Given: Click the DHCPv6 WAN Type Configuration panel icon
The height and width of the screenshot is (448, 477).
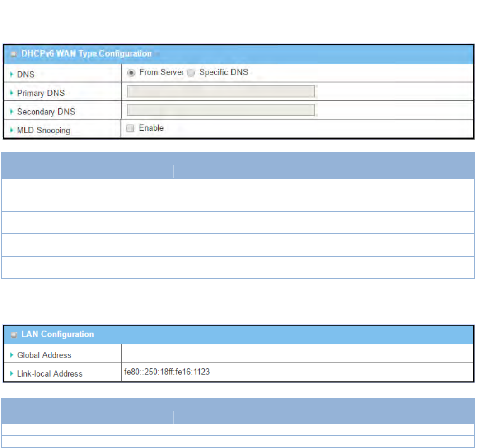Looking at the screenshot, I should (14, 54).
